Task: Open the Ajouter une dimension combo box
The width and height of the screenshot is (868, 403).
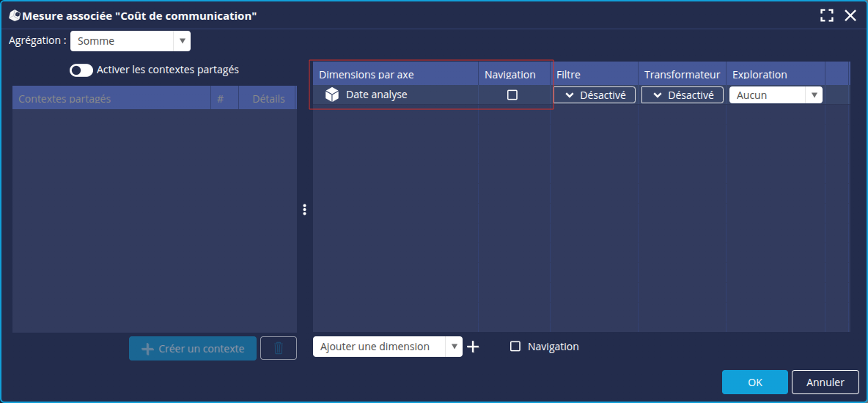Action: pos(387,347)
